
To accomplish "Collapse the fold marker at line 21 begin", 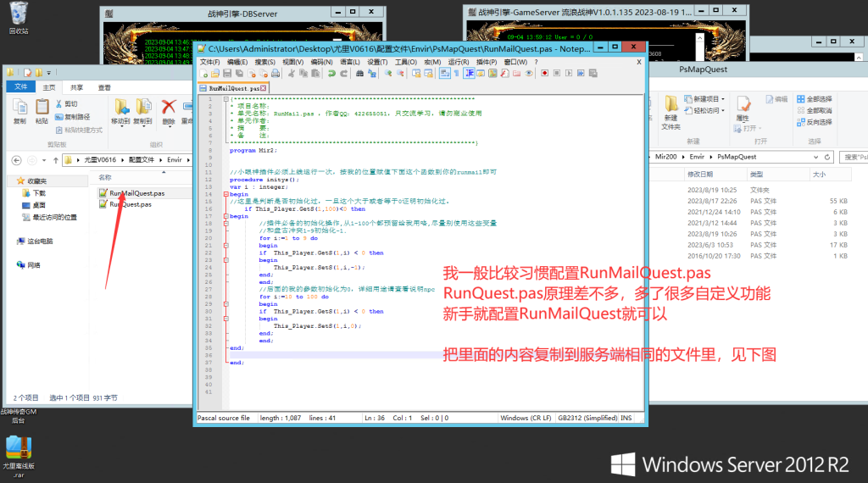I will click(x=225, y=245).
